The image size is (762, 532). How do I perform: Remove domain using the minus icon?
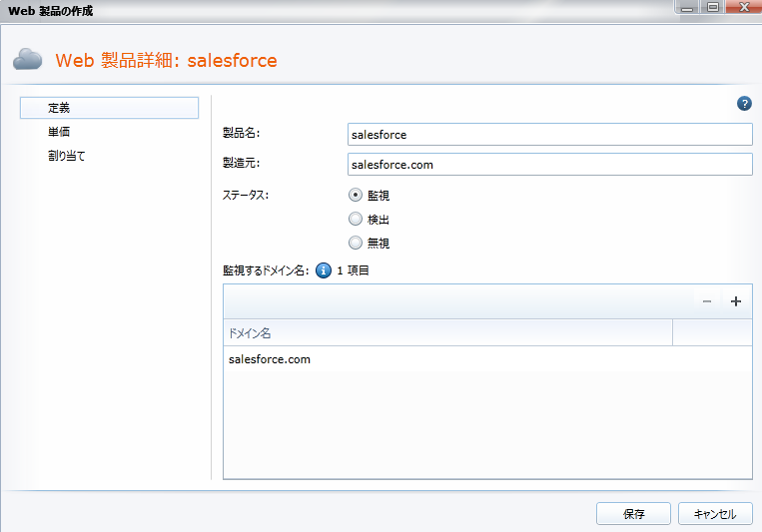707,301
